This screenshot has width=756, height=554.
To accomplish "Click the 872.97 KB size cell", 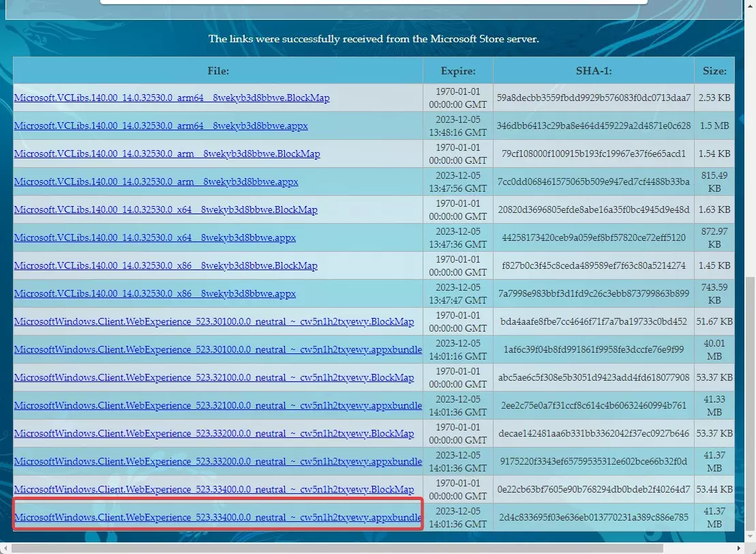I will pos(714,237).
